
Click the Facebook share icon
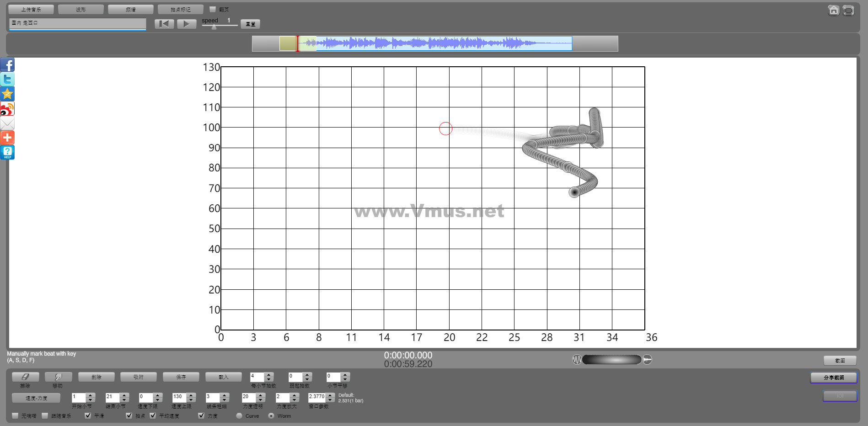[x=7, y=65]
